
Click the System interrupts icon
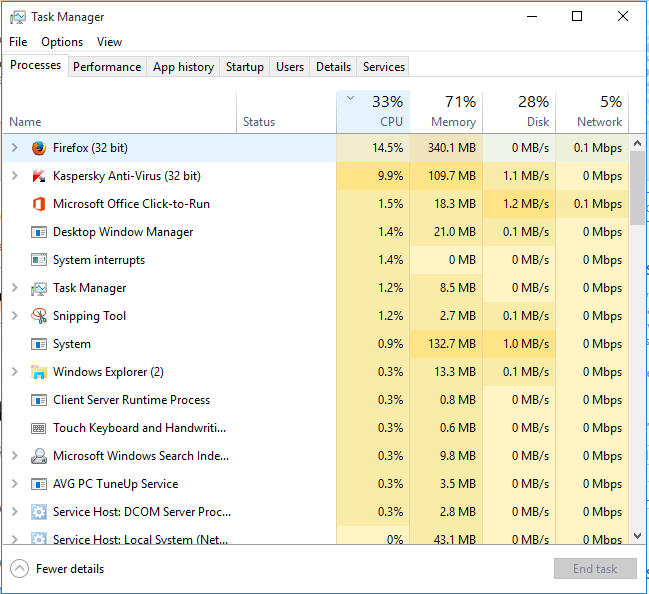tap(39, 260)
